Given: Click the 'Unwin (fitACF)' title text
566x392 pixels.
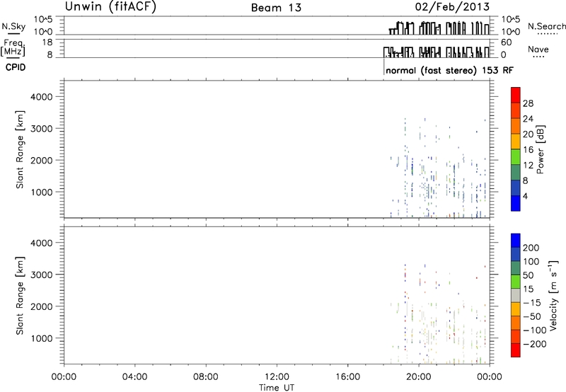Looking at the screenshot, I should tap(110, 7).
